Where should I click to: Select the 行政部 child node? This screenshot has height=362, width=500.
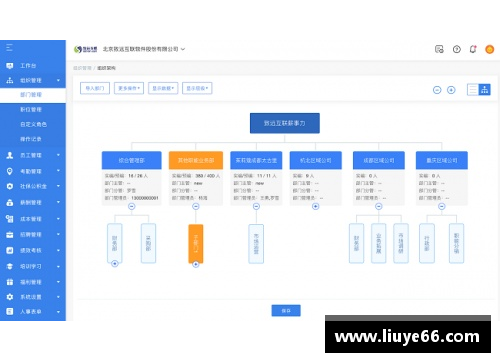coord(427,244)
